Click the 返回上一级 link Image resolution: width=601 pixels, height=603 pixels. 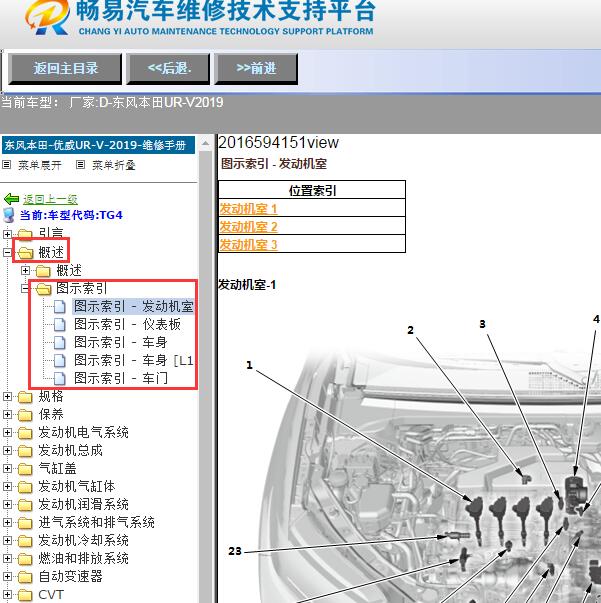tap(50, 199)
